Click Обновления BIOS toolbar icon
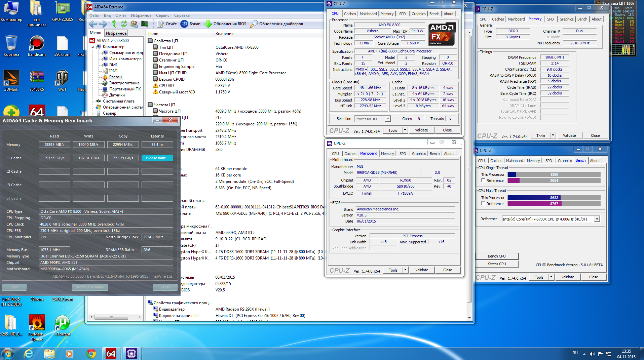The width and height of the screenshot is (644, 360). [x=226, y=24]
